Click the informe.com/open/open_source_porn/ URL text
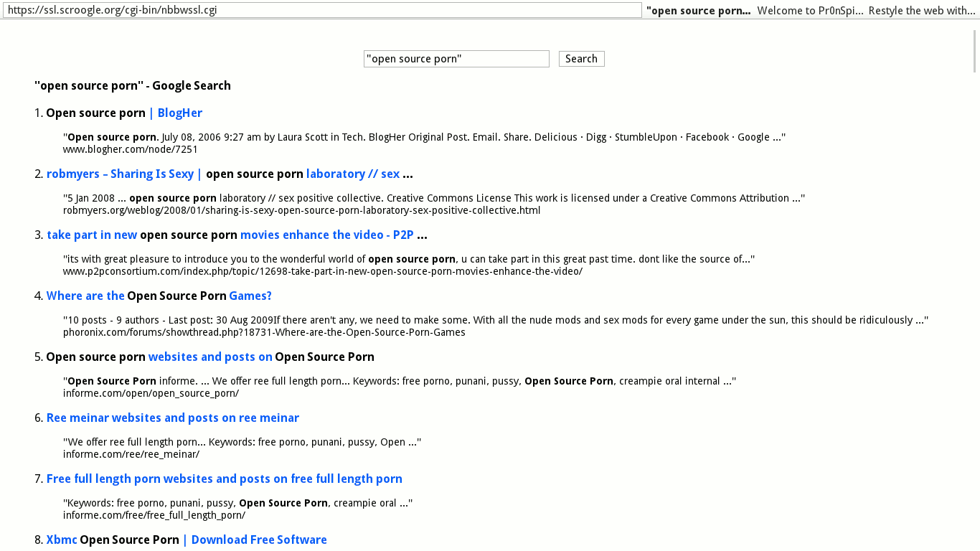This screenshot has height=551, width=980. pyautogui.click(x=151, y=393)
